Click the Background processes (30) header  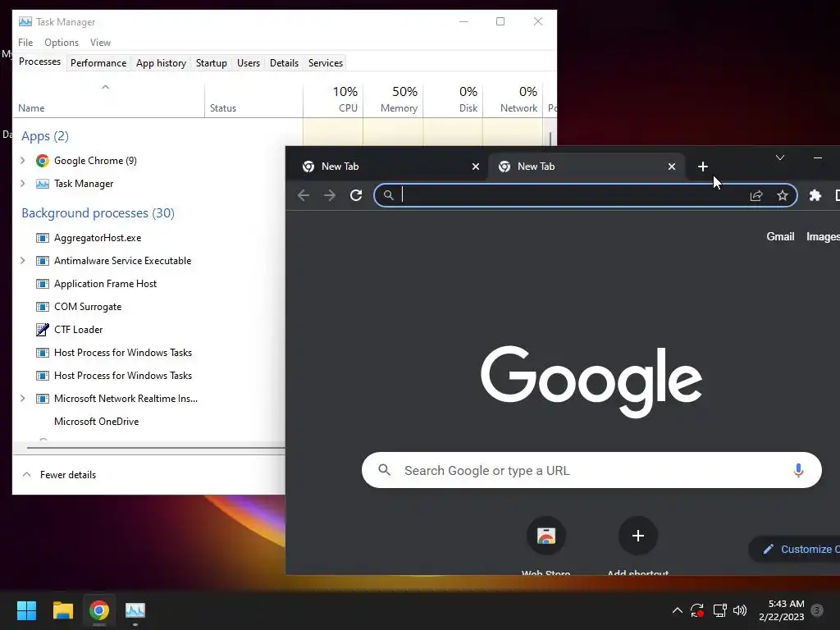coord(98,213)
